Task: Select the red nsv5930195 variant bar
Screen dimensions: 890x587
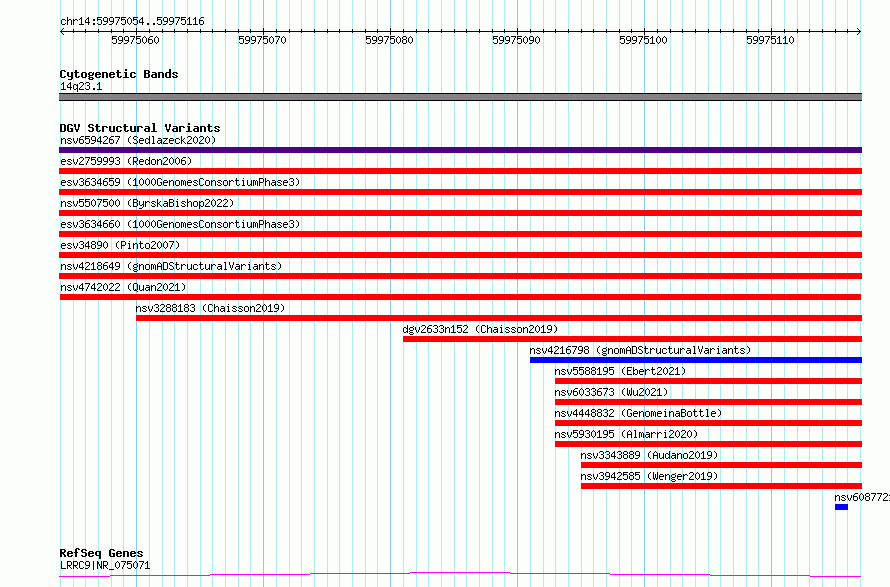Action: 708,444
